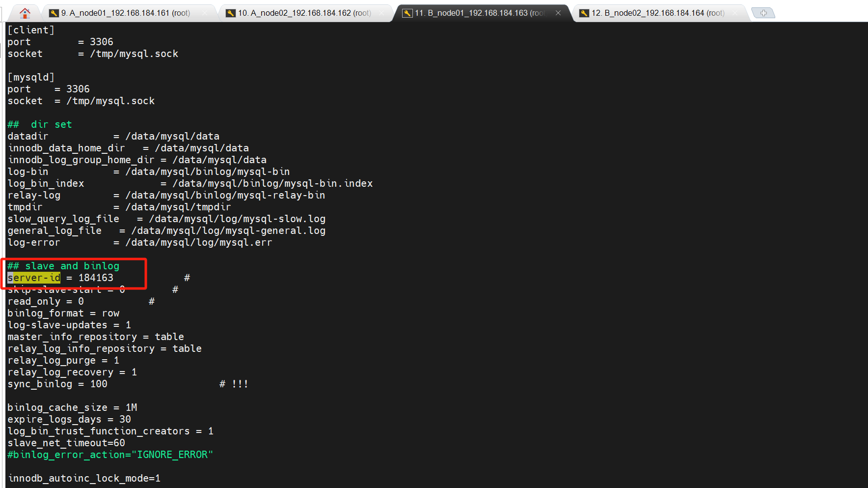
Task: Close the B_node02 session tab
Action: pos(735,13)
